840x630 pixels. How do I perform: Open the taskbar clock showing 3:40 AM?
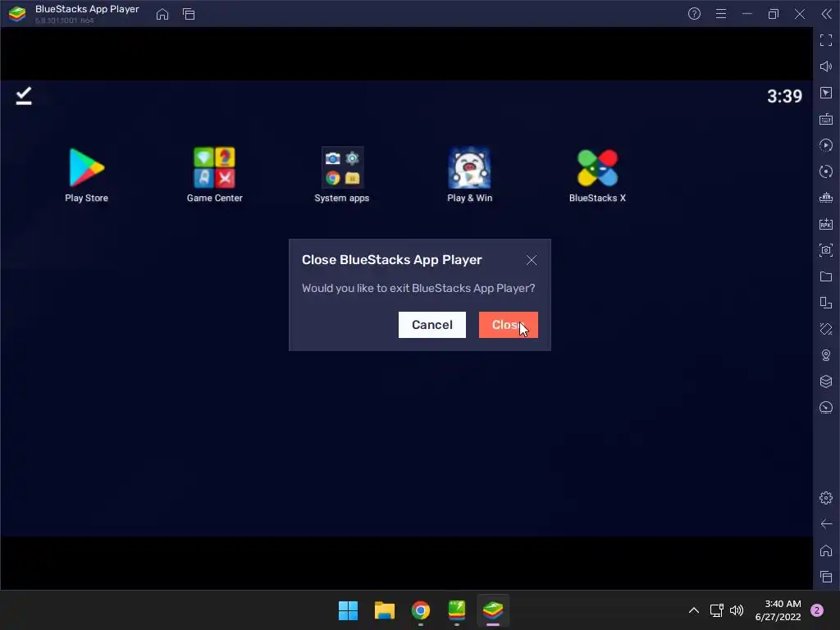tap(778, 610)
